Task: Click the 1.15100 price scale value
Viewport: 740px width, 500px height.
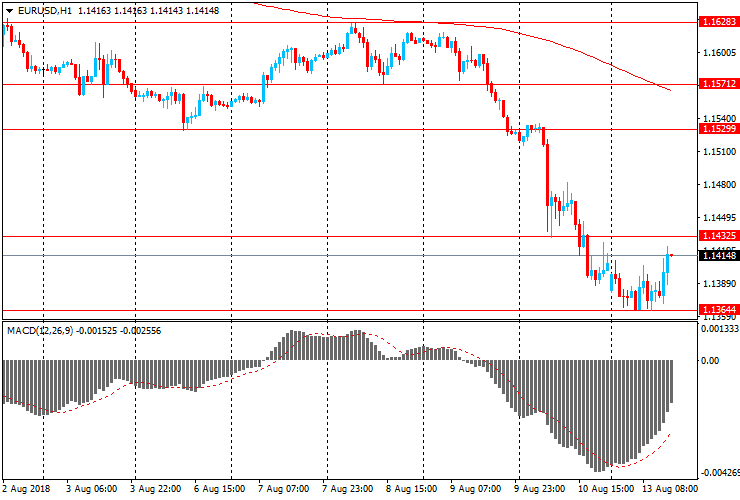Action: [719, 152]
